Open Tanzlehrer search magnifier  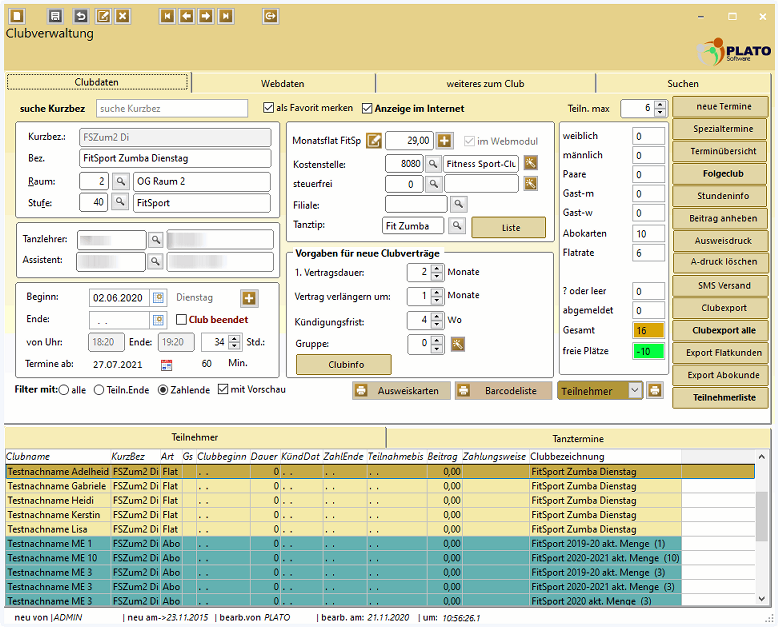pyautogui.click(x=156, y=240)
